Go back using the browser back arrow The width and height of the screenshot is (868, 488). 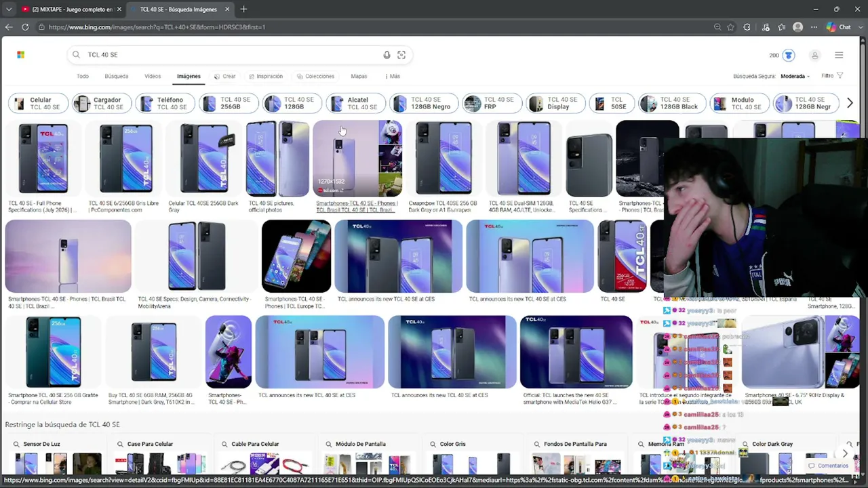[9, 27]
